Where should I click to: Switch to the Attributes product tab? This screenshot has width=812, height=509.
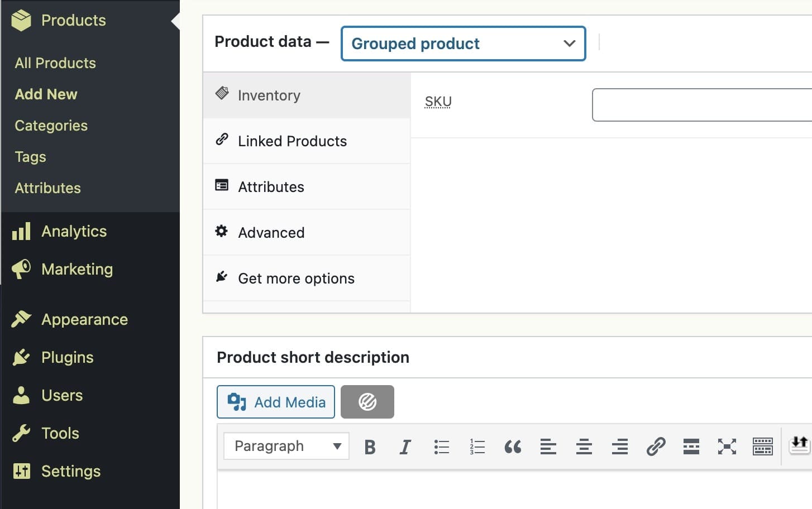[271, 187]
